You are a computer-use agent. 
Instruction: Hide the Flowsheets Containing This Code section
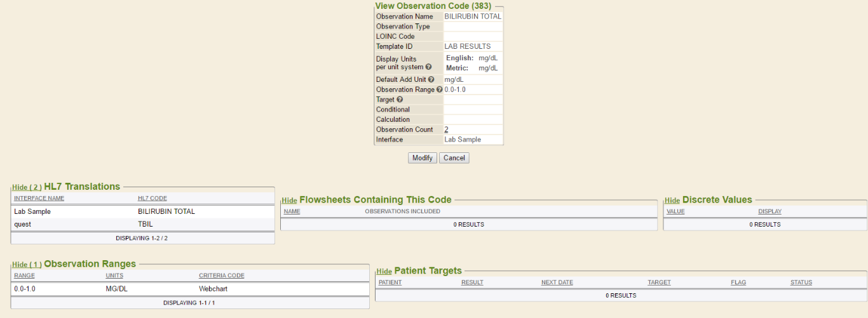pyautogui.click(x=289, y=201)
